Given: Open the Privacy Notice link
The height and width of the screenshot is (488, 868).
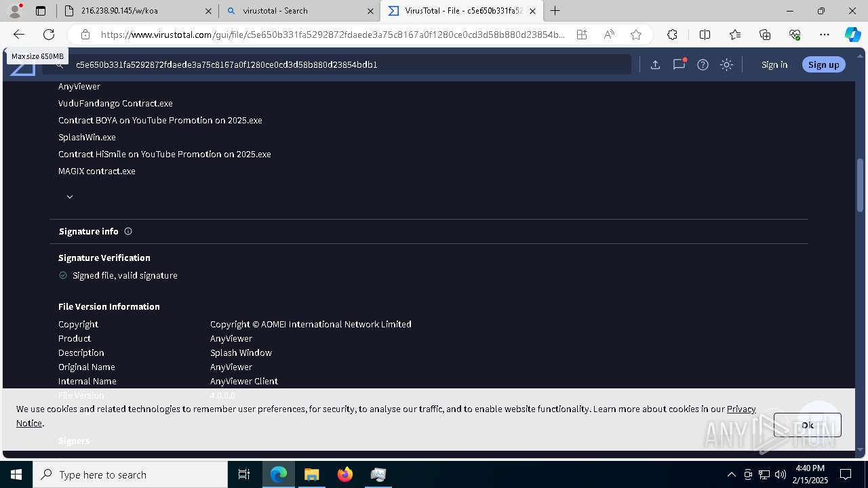Looking at the screenshot, I should (x=741, y=409).
